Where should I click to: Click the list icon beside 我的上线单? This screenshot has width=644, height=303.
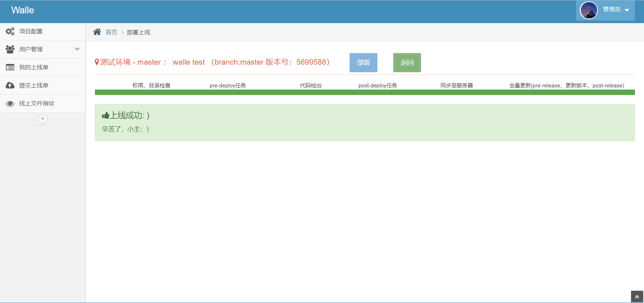[10, 67]
